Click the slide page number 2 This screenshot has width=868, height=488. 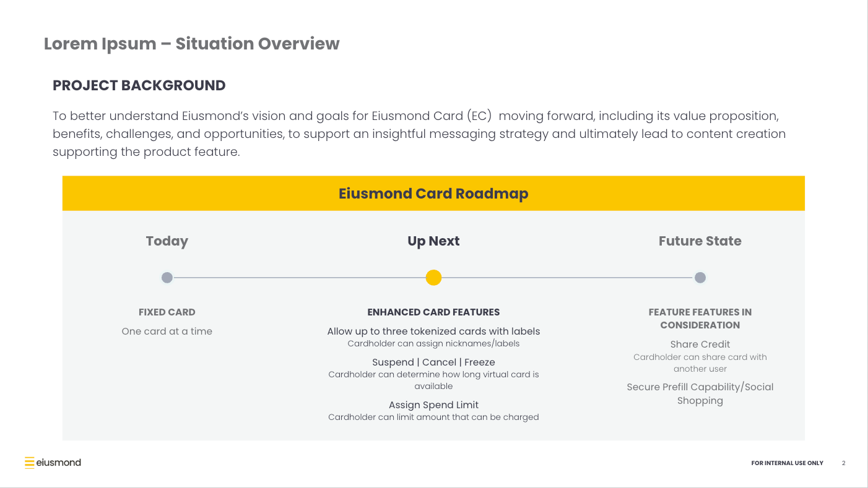[843, 463]
